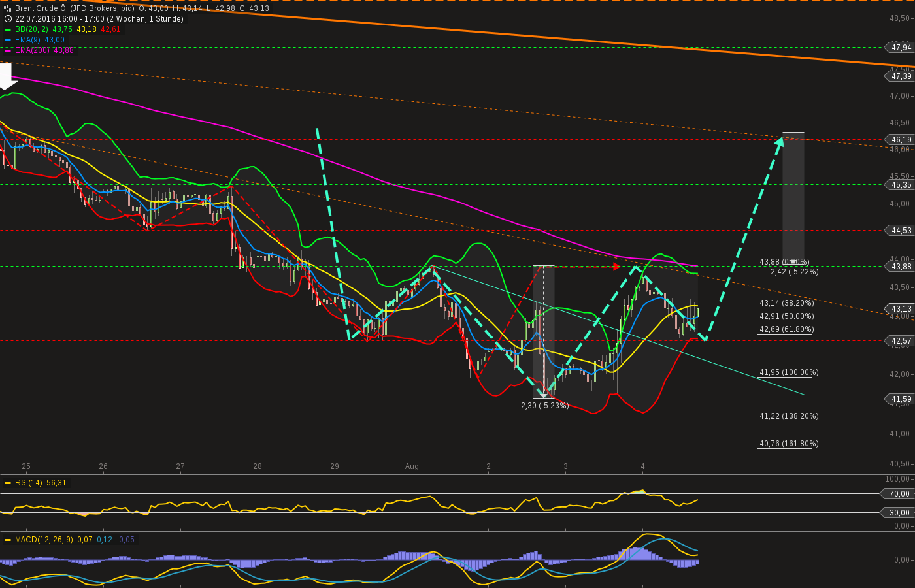
Task: Click date 27 on the time axis
Action: coord(180,466)
